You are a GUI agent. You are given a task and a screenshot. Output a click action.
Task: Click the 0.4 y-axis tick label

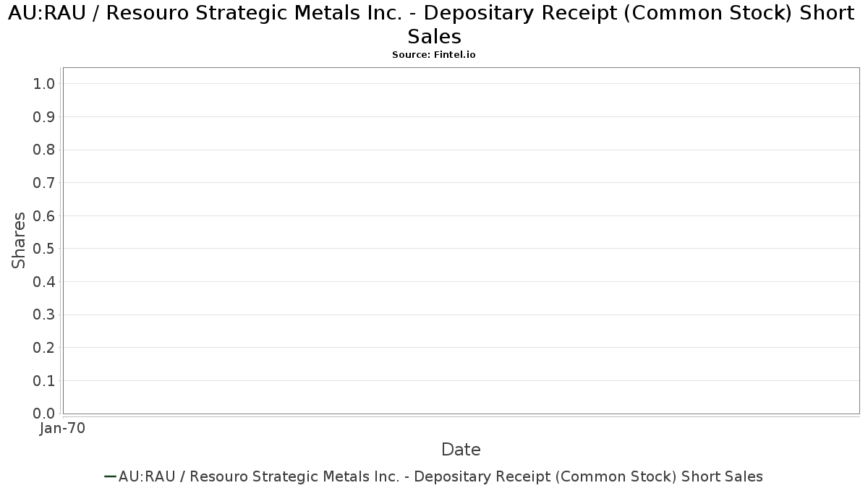pos(44,282)
